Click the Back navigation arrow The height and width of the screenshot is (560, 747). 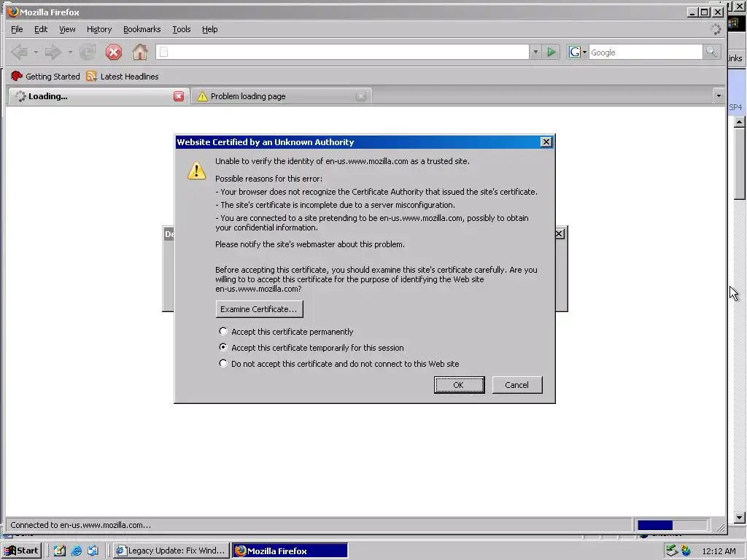[20, 52]
